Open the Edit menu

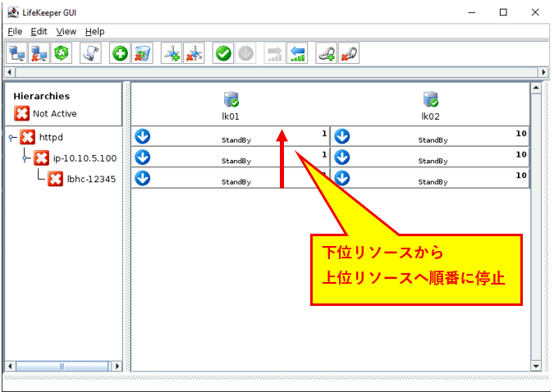pos(39,32)
